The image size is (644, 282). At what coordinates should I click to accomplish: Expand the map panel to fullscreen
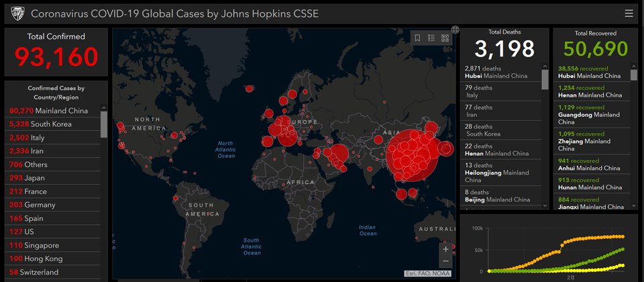coord(455,29)
